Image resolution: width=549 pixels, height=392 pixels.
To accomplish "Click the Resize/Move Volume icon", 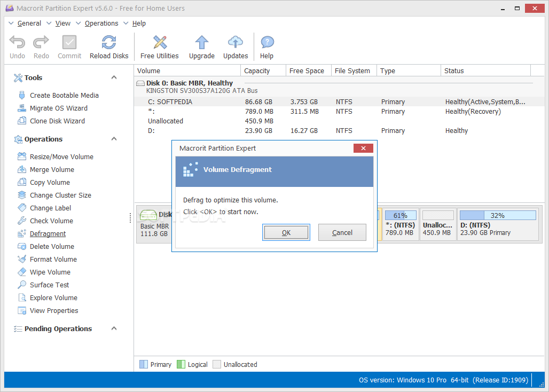I will click(22, 156).
